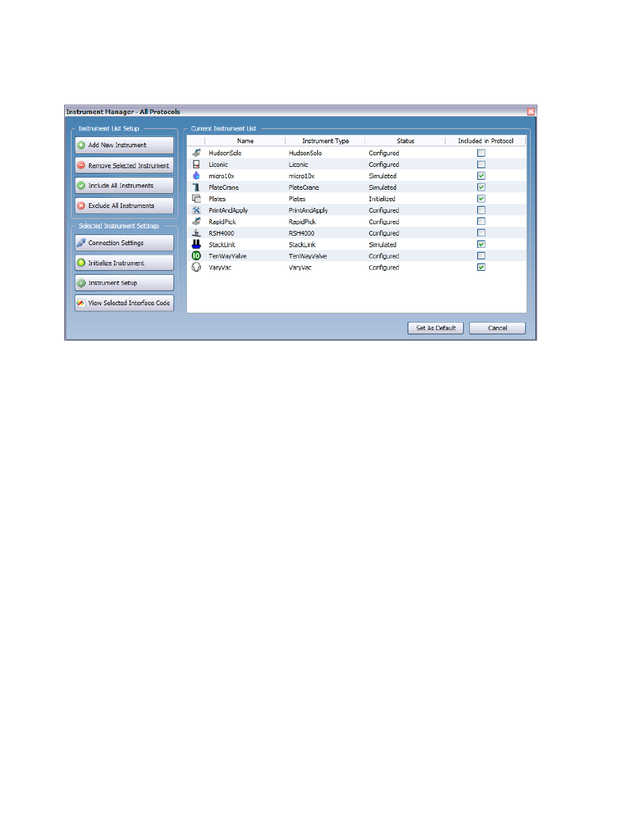Uncheck micro10x Included in Protocol checkbox
This screenshot has height=834, width=644.
coord(481,176)
